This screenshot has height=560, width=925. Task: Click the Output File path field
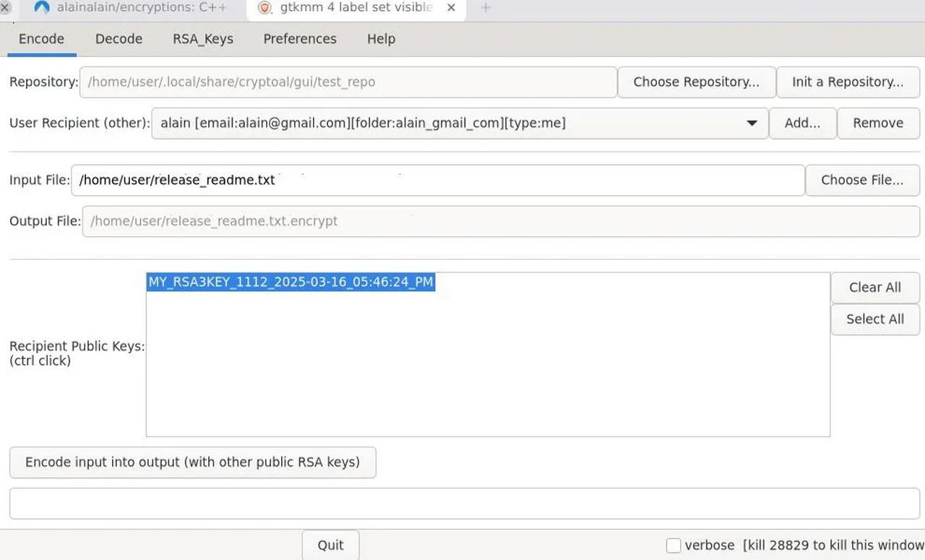[x=501, y=221]
